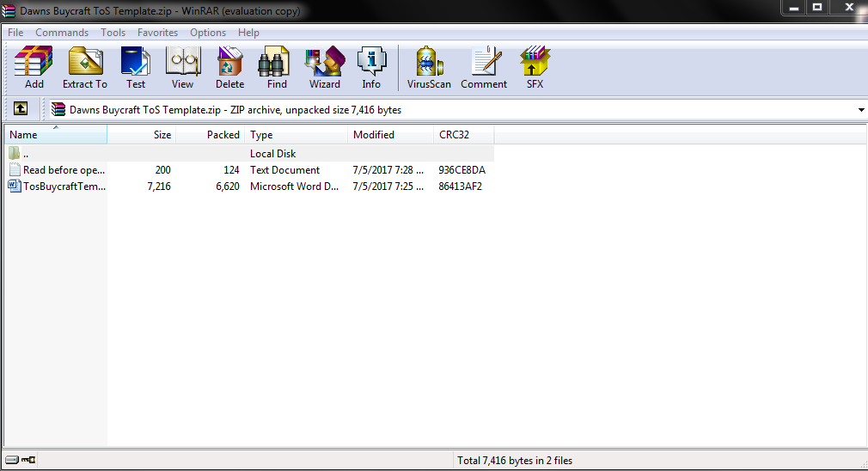Open the View file tool
The image size is (868, 471).
(x=183, y=68)
